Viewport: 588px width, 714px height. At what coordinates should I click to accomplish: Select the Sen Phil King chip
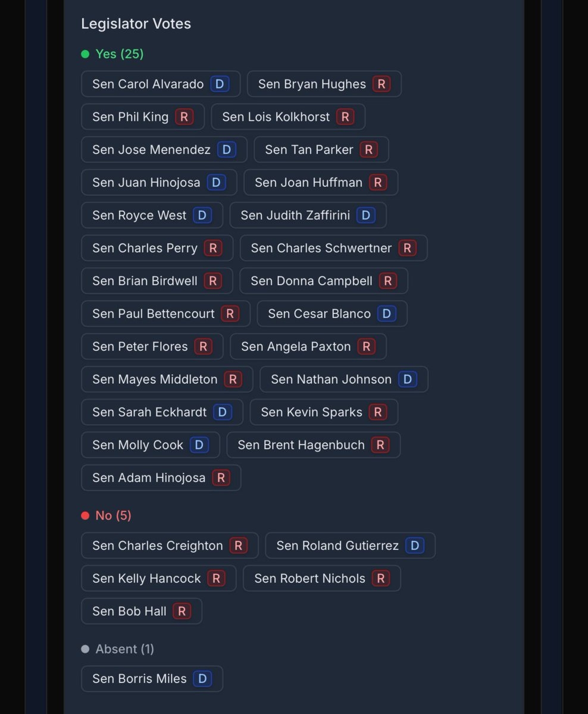(x=143, y=117)
